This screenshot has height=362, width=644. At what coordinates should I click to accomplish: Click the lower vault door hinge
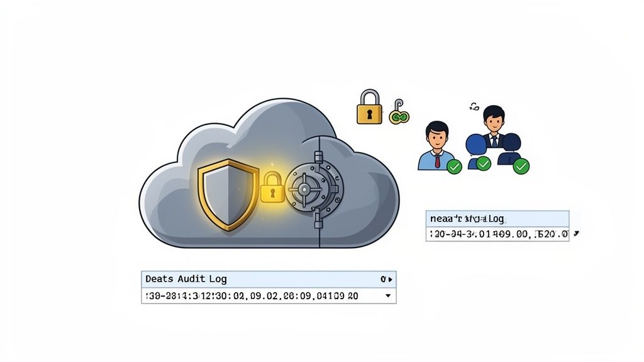(x=318, y=219)
